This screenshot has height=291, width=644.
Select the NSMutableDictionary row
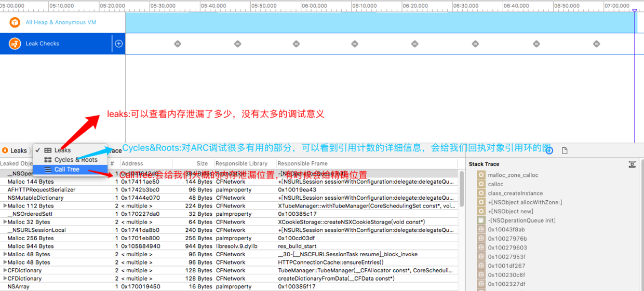click(x=229, y=198)
